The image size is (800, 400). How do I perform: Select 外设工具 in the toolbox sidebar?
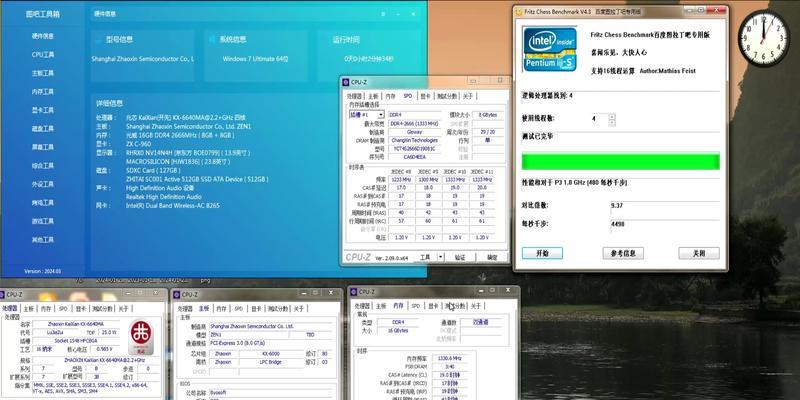pos(43,184)
